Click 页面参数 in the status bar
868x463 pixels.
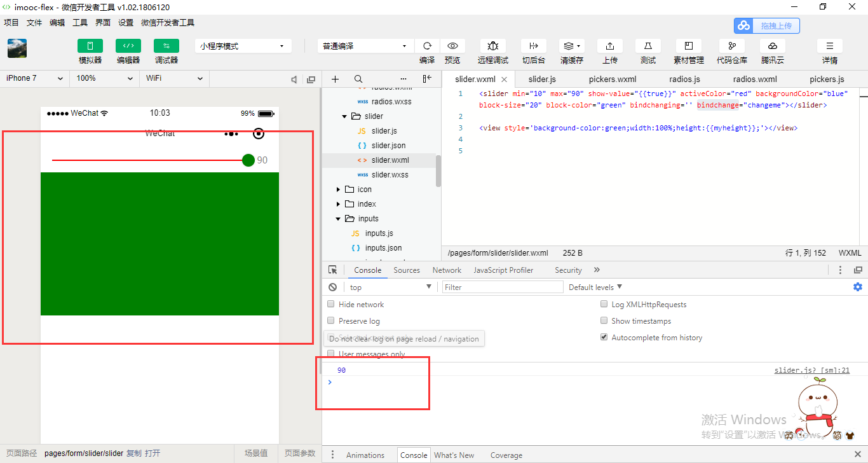tap(300, 453)
